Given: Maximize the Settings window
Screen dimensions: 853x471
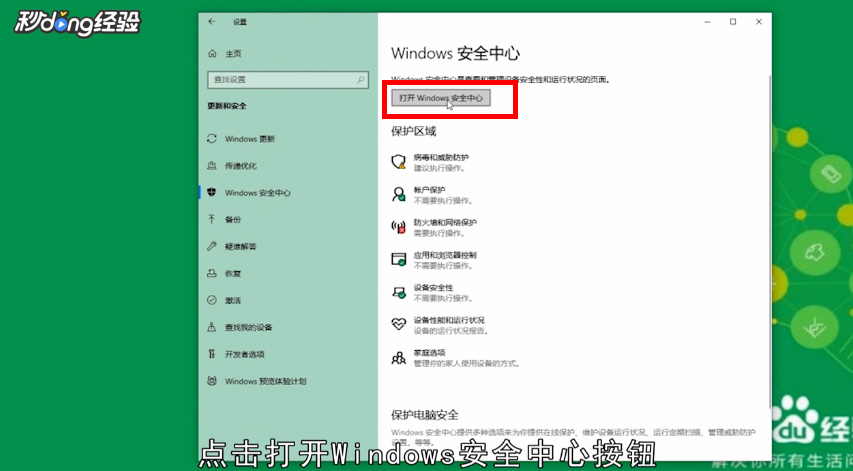Looking at the screenshot, I should pyautogui.click(x=733, y=22).
